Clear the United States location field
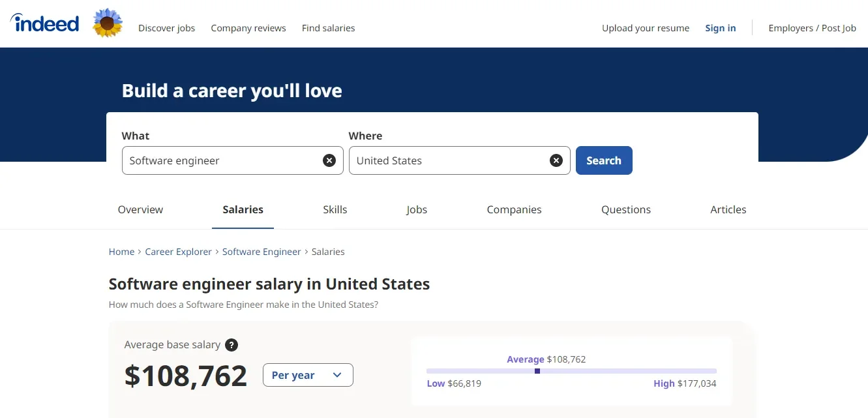 pyautogui.click(x=556, y=160)
